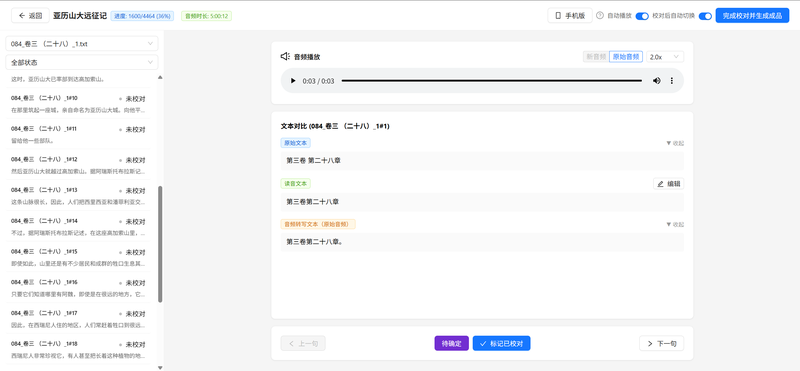Image resolution: width=800 pixels, height=371 pixels.
Task: Open the 2.0x playback speed dropdown
Action: click(x=665, y=57)
